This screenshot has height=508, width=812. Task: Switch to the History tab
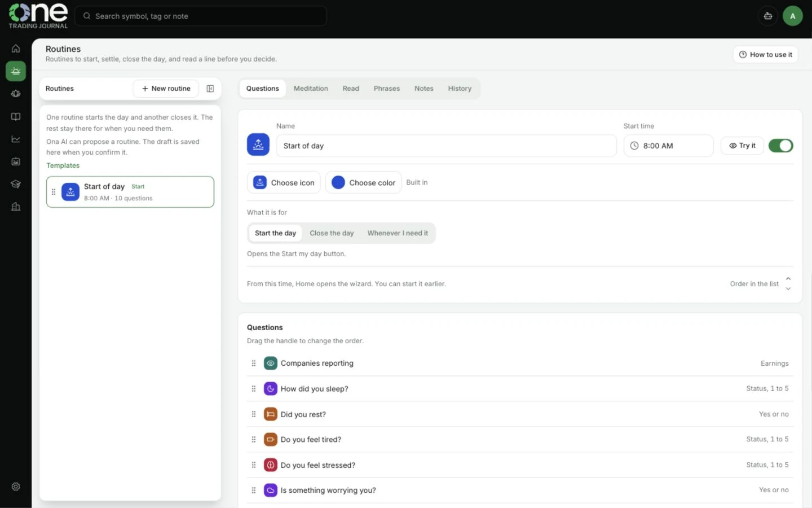[460, 89]
